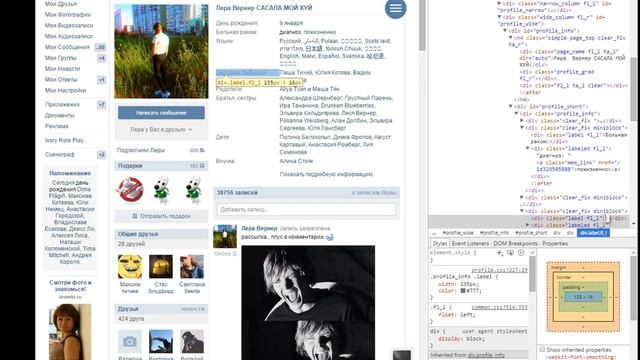Open the common.css source link

tap(499, 307)
